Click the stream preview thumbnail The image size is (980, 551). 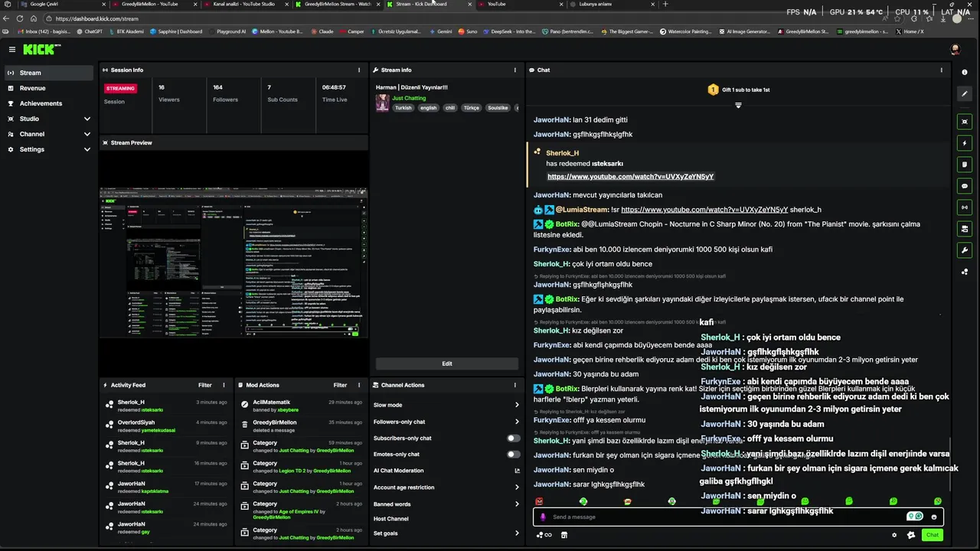tap(234, 262)
